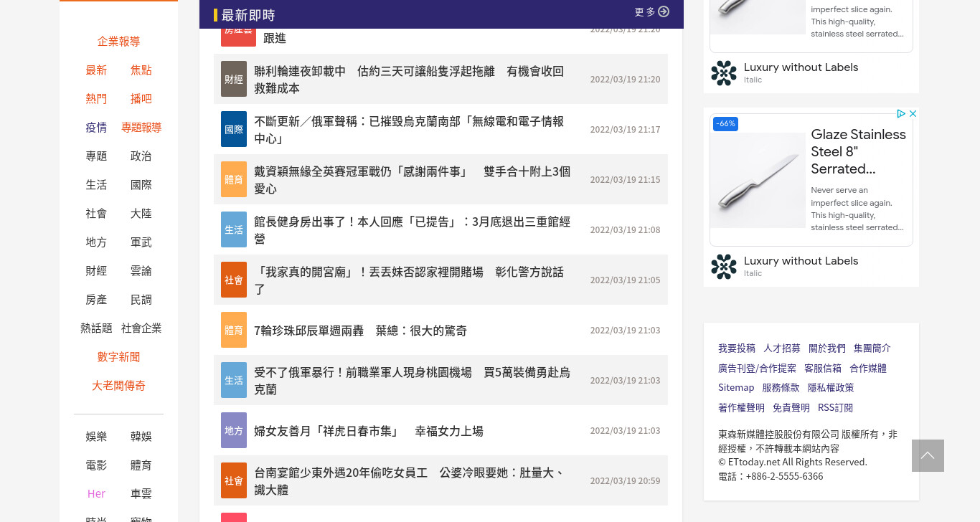Close the lower knife ad with X
The image size is (980, 522).
tap(913, 113)
